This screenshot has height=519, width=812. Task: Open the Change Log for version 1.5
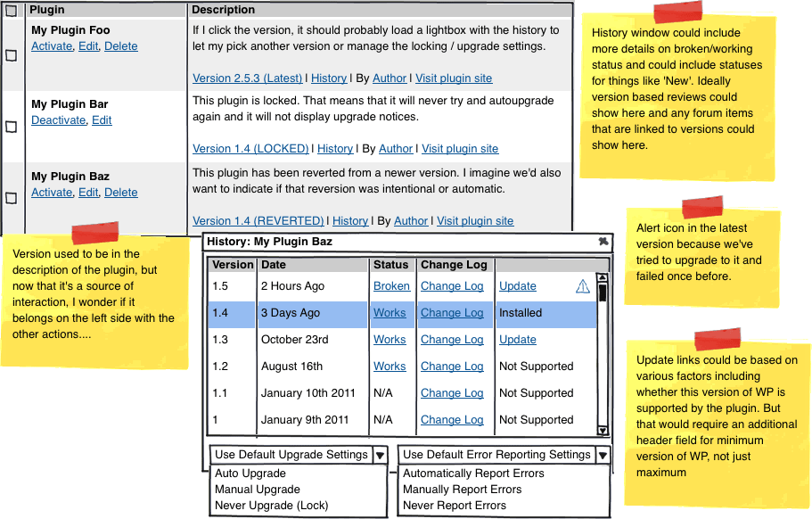click(x=452, y=286)
